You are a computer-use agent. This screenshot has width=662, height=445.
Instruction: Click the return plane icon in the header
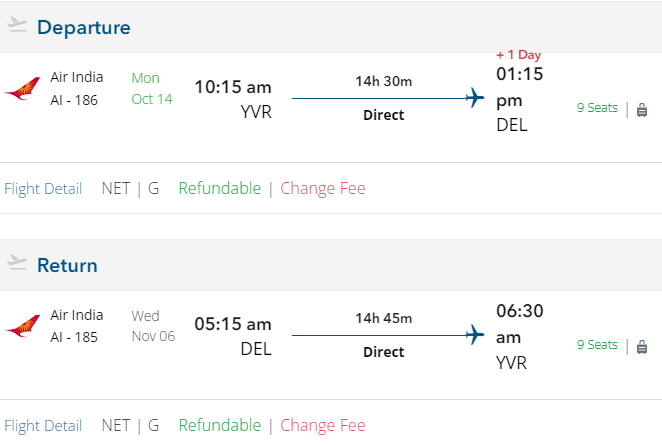coord(16,263)
